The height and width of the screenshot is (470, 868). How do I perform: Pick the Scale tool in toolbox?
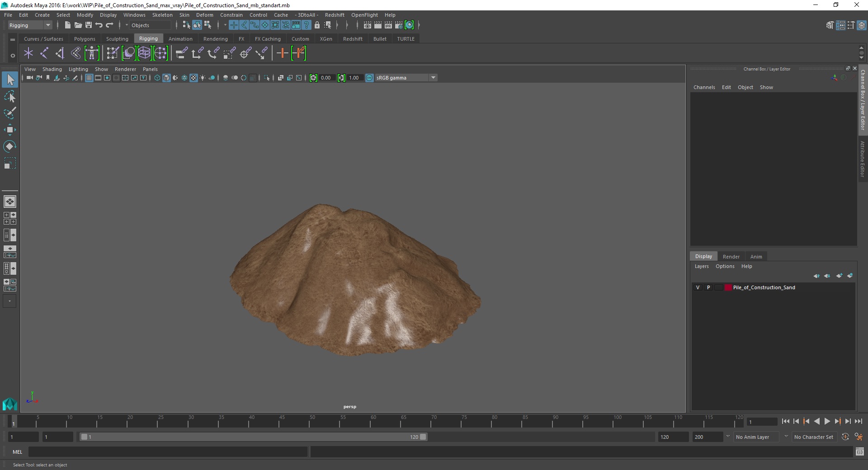click(9, 163)
